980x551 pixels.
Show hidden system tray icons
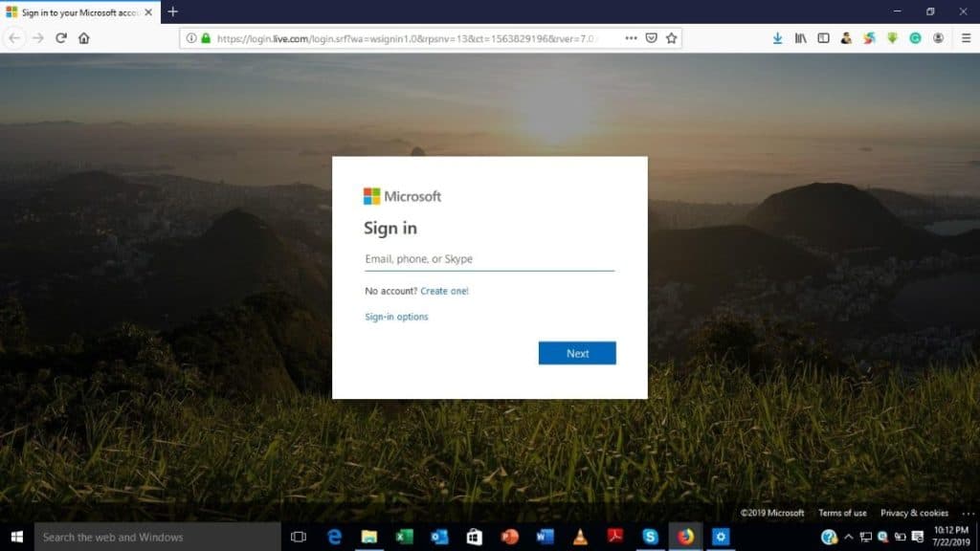(848, 537)
